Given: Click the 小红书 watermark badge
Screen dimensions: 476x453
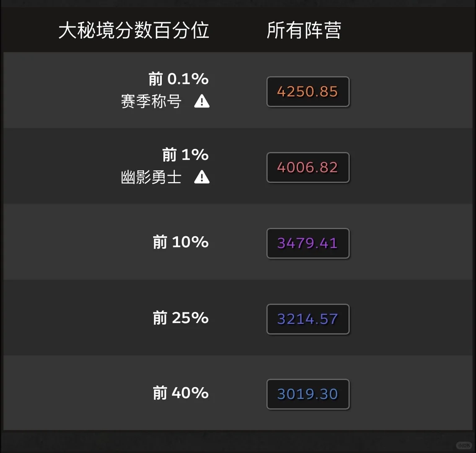Looking at the screenshot, I should pyautogui.click(x=464, y=445).
